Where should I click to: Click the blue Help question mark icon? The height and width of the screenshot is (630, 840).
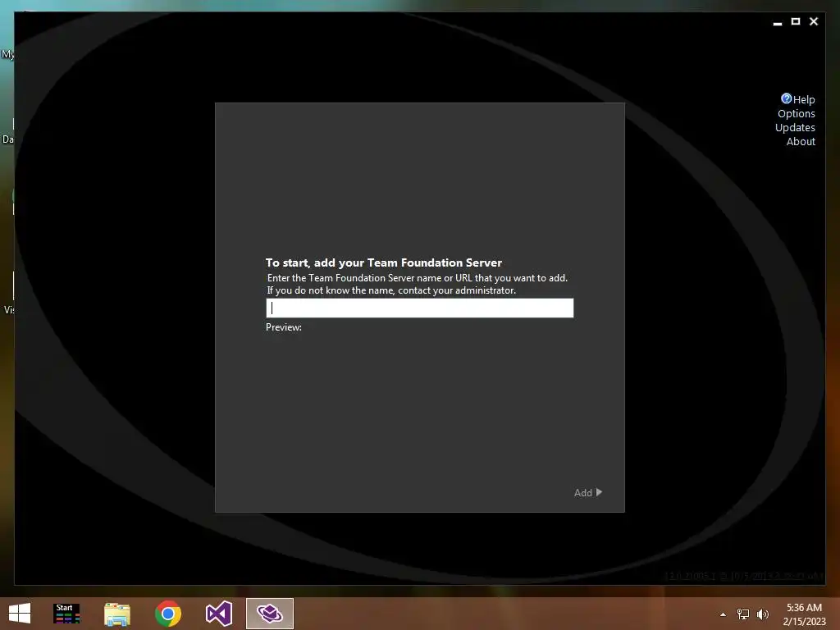(786, 98)
